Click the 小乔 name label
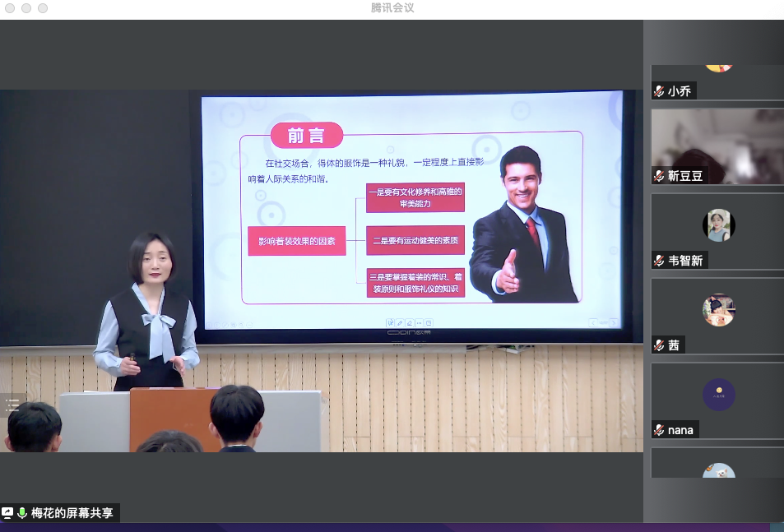 (x=679, y=91)
